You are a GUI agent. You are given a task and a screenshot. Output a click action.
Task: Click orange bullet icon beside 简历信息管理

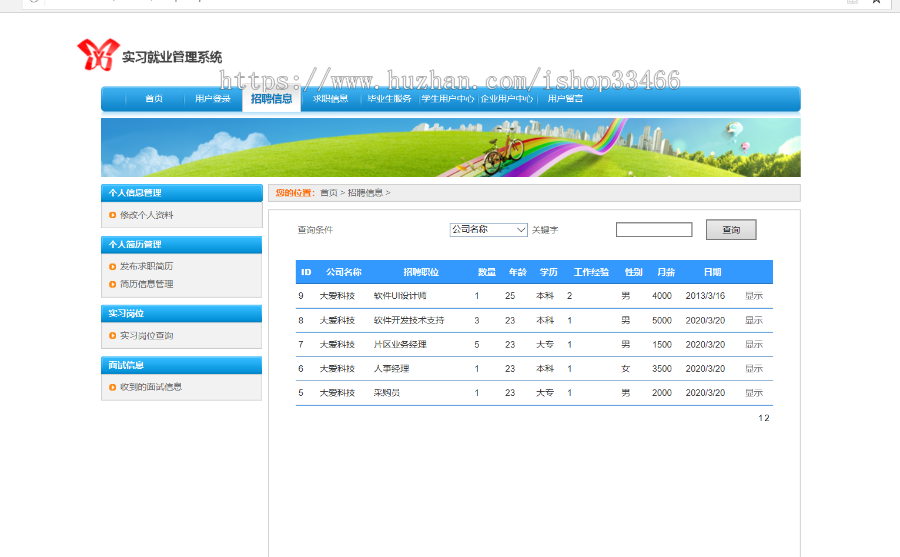[112, 284]
